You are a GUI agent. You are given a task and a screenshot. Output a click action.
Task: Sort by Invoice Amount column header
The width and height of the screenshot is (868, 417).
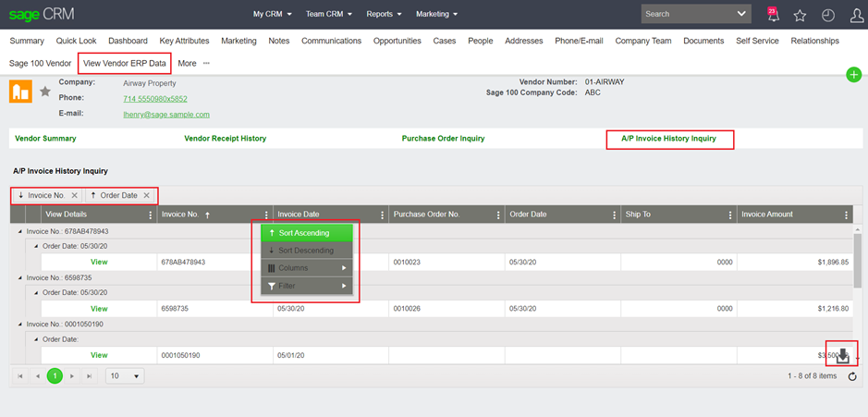[767, 215]
